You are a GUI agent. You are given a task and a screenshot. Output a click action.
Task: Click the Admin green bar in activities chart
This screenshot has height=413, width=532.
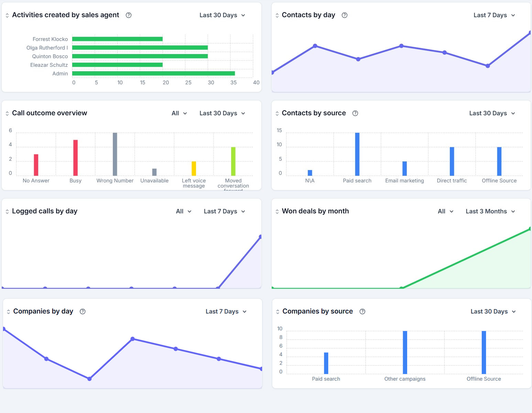[153, 73]
